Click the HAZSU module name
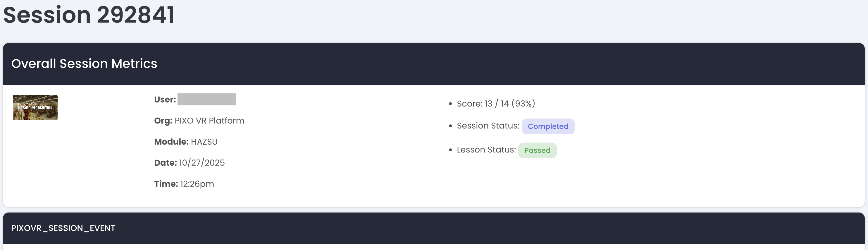This screenshot has height=250, width=868. pyautogui.click(x=204, y=142)
